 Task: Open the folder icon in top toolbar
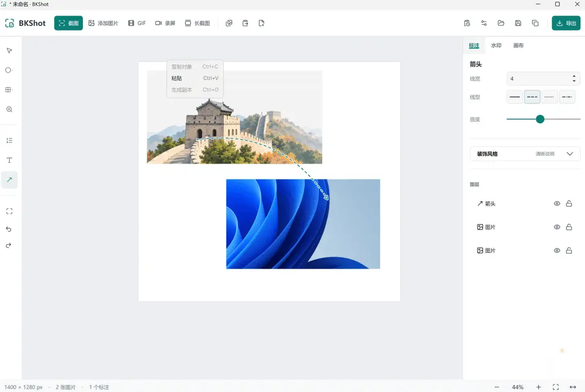(x=500, y=23)
